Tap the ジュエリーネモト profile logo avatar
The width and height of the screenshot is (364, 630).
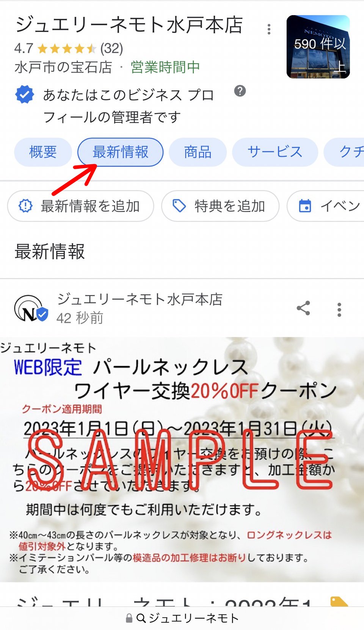click(x=30, y=309)
